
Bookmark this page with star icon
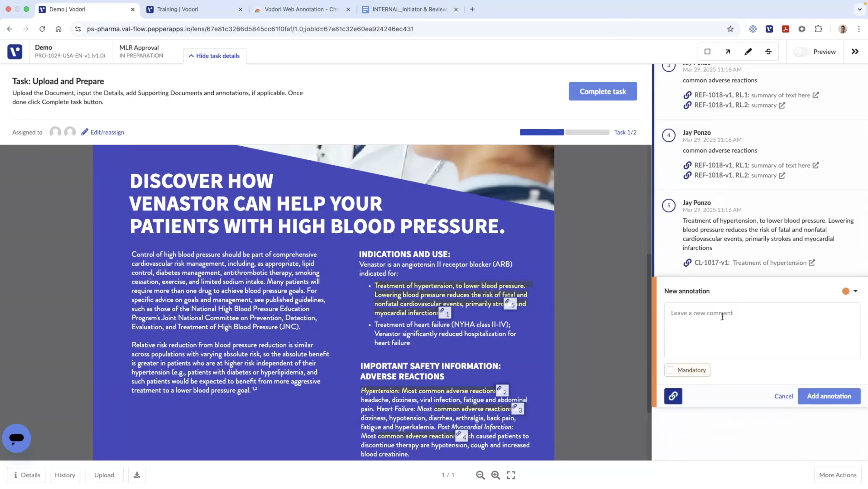coord(730,29)
